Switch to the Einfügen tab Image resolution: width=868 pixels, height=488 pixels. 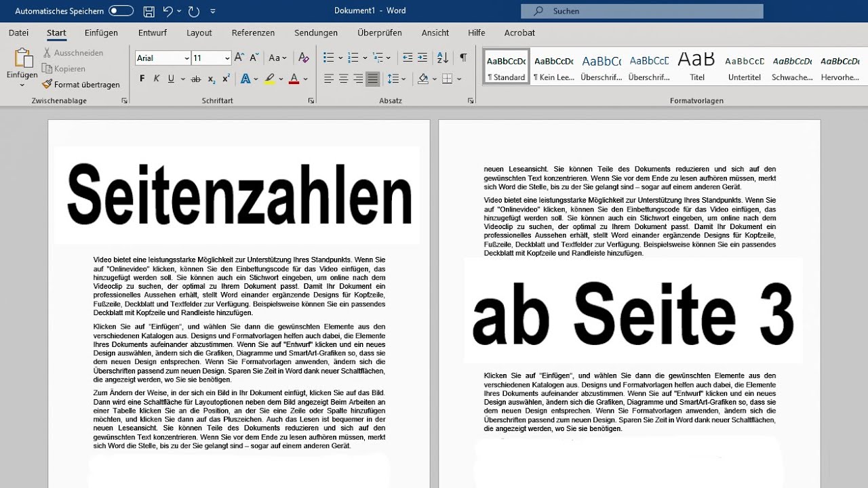[x=101, y=33]
